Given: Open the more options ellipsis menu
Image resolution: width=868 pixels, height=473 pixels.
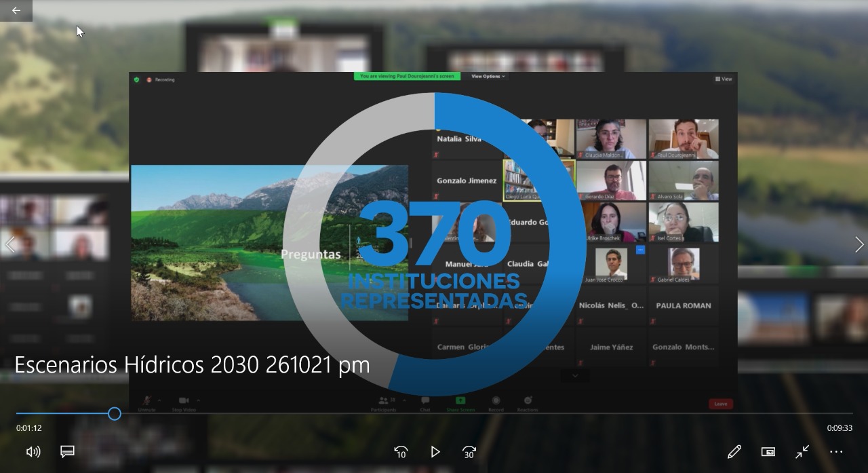Looking at the screenshot, I should tap(836, 452).
